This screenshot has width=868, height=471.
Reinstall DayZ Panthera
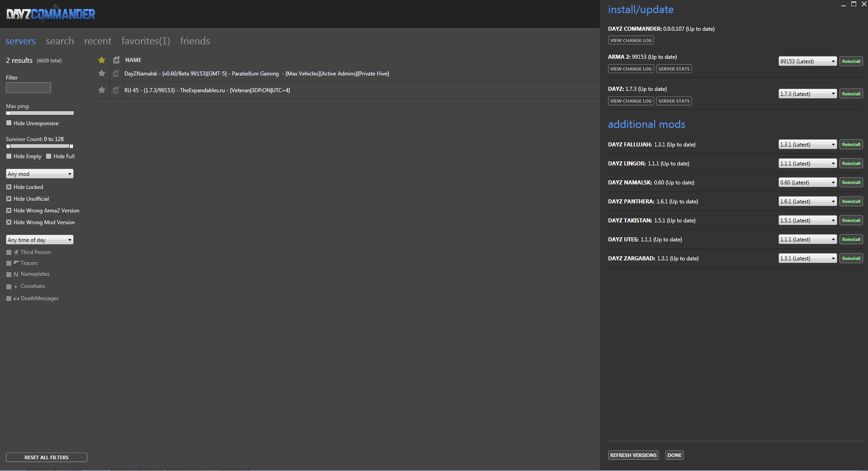(851, 201)
